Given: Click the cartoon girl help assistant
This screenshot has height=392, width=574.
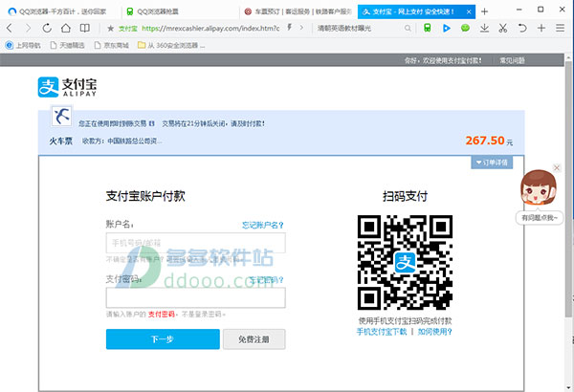Looking at the screenshot, I should pos(538,187).
